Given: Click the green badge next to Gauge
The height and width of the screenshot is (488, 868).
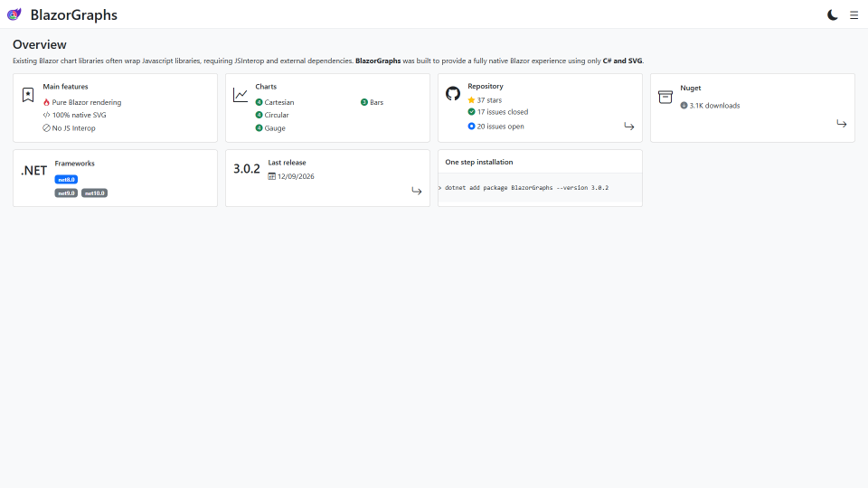Looking at the screenshot, I should [259, 127].
